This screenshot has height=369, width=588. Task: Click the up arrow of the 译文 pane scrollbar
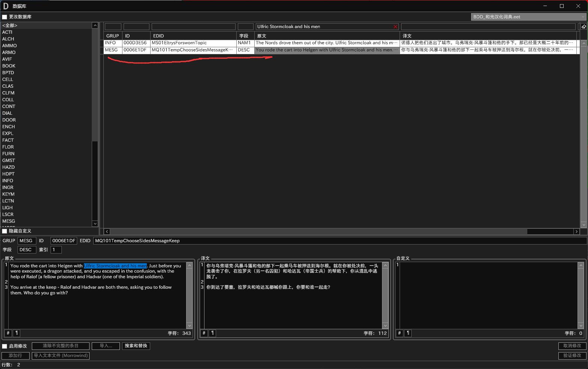(x=385, y=265)
